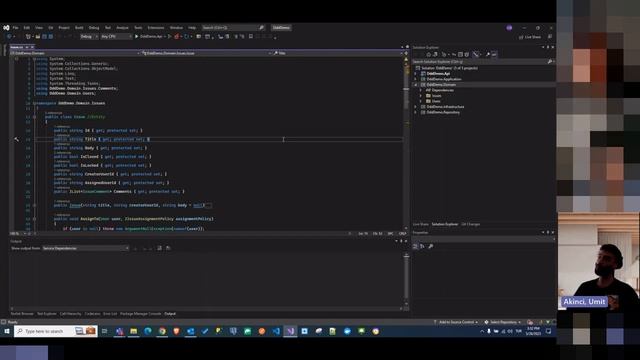The height and width of the screenshot is (360, 640).
Task: Switch to the Error List tab
Action: (x=110, y=314)
